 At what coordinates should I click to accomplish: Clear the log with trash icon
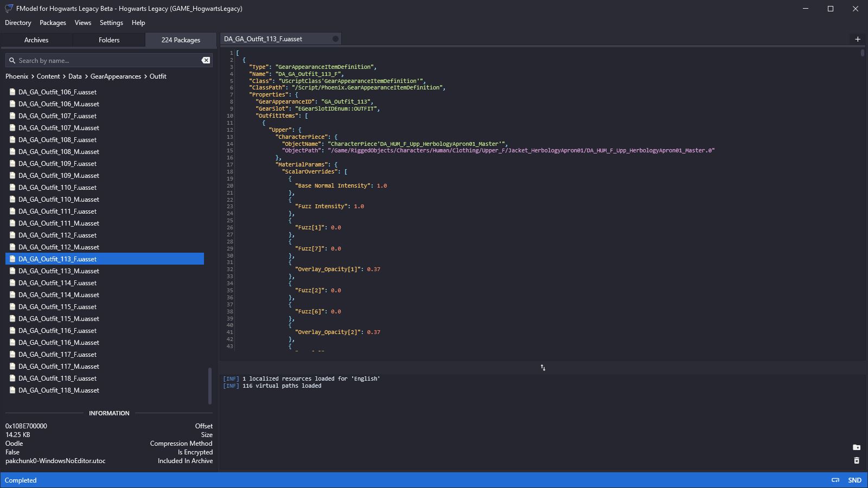[x=857, y=460]
